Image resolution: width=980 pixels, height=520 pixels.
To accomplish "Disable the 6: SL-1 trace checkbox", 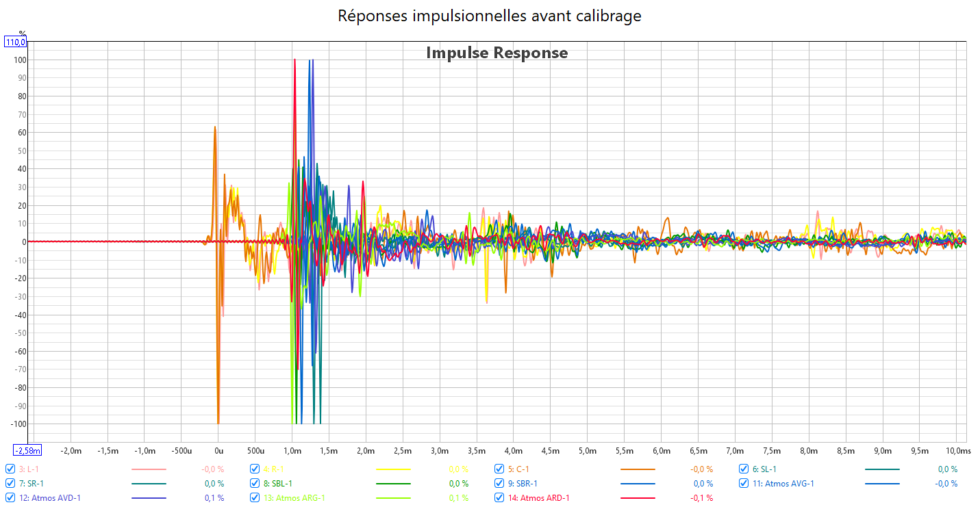I will 744,469.
